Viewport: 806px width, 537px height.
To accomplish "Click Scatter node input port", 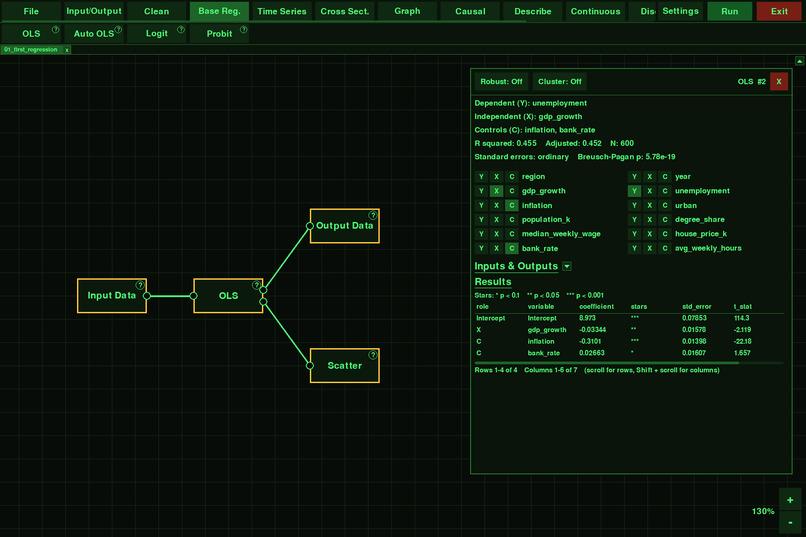I will click(309, 366).
